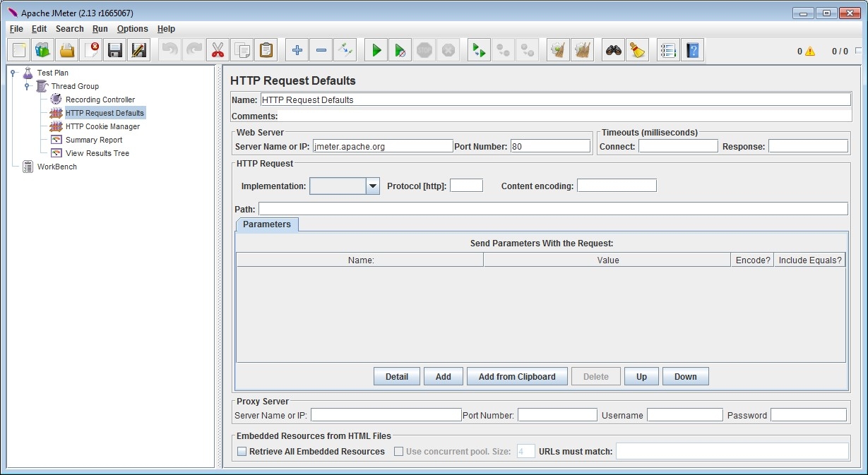Click the Protocol [http] field
This screenshot has width=868, height=475.
coord(466,186)
